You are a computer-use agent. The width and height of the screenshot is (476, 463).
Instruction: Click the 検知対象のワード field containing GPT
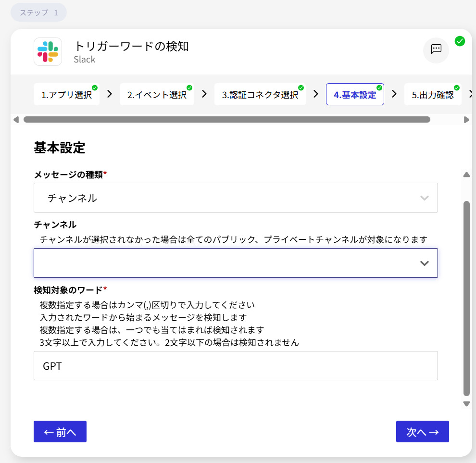[236, 366]
